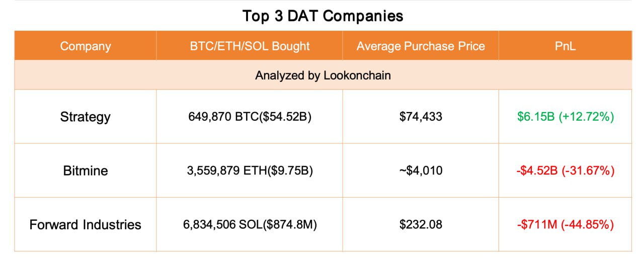Click the "Top 3 DAT Companies" title
Image resolution: width=644 pixels, height=265 pixels.
click(323, 16)
